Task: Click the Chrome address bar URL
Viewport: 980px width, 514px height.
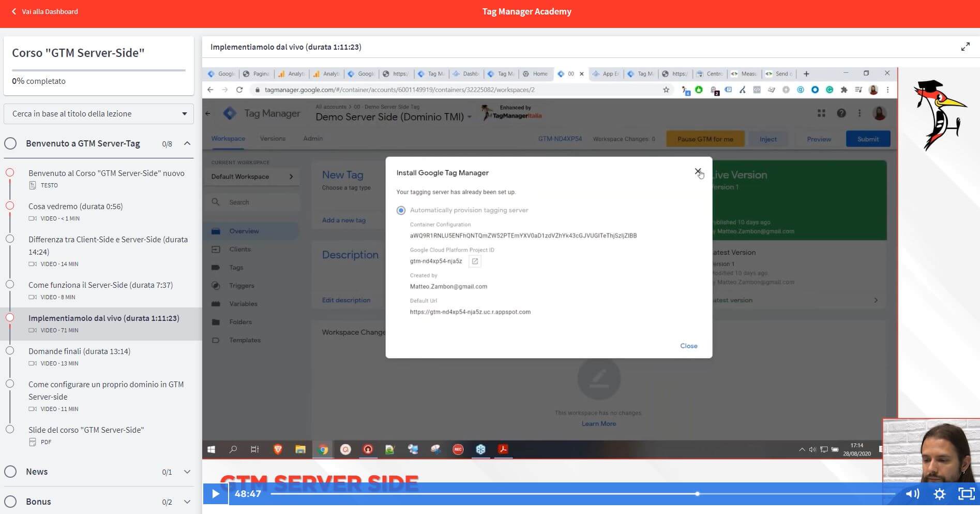Action: pos(399,90)
